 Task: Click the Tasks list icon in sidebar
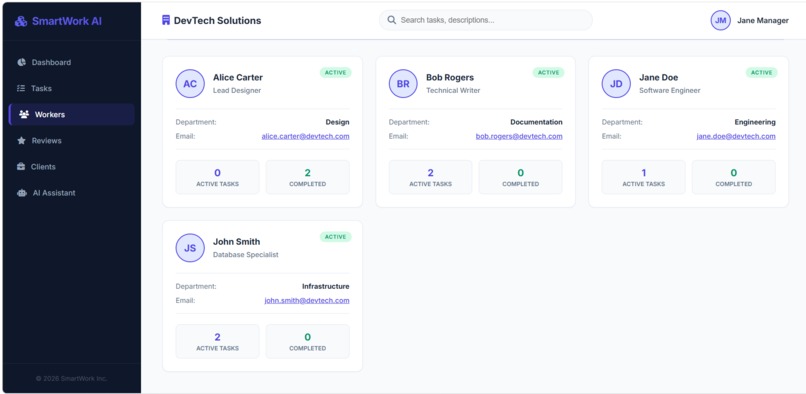pyautogui.click(x=21, y=88)
